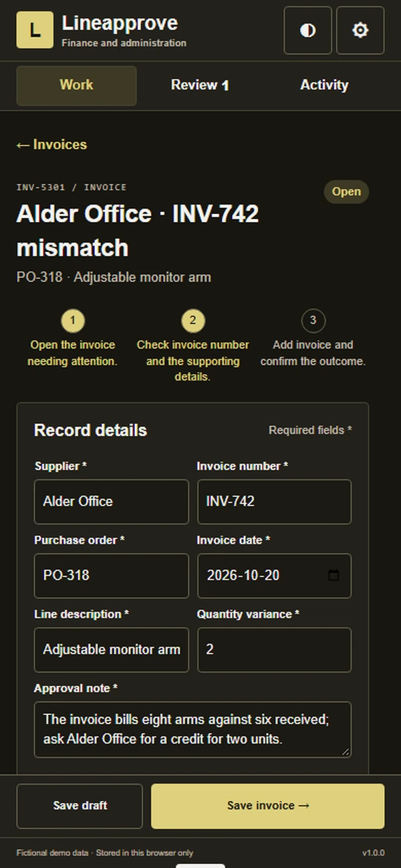Open the Review tab
Viewport: 401px width, 868px height.
pyautogui.click(x=200, y=85)
